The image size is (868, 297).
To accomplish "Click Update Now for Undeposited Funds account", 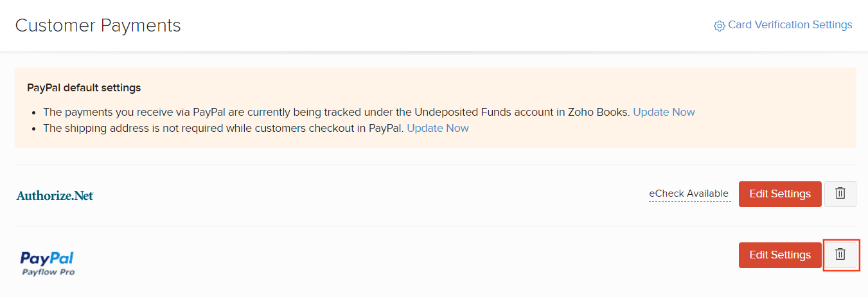I will (664, 112).
